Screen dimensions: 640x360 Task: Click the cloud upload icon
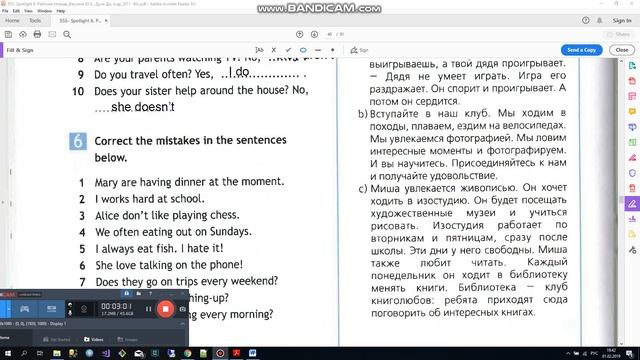pyautogui.click(x=23, y=35)
